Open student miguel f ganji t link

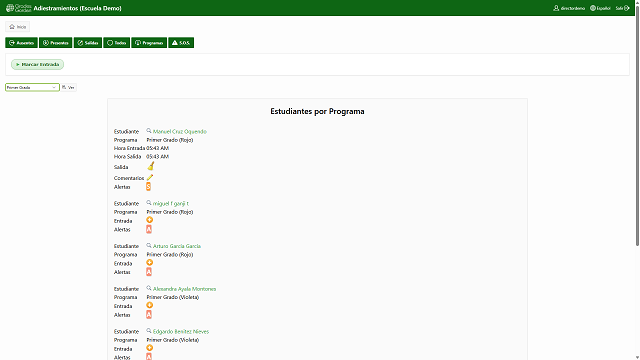171,203
